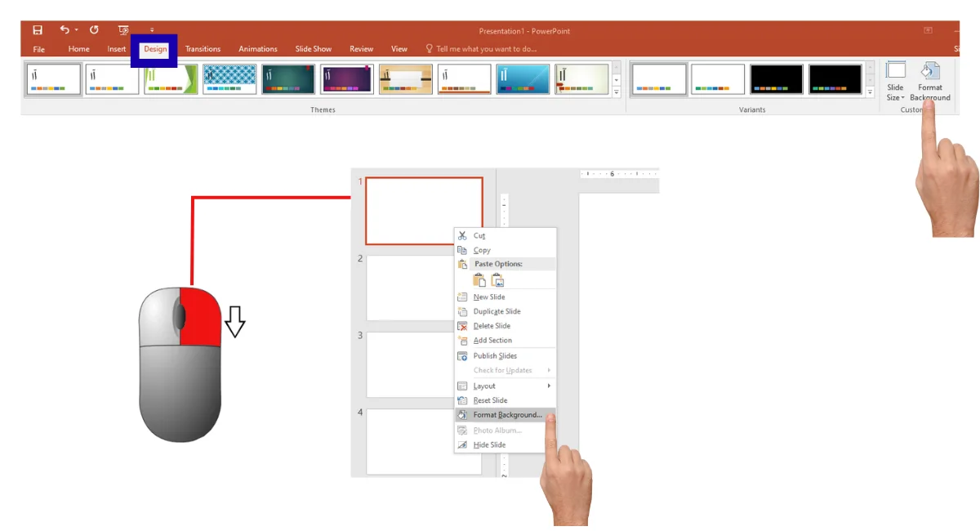Click the Start From Beginning slideshow icon

[x=124, y=30]
